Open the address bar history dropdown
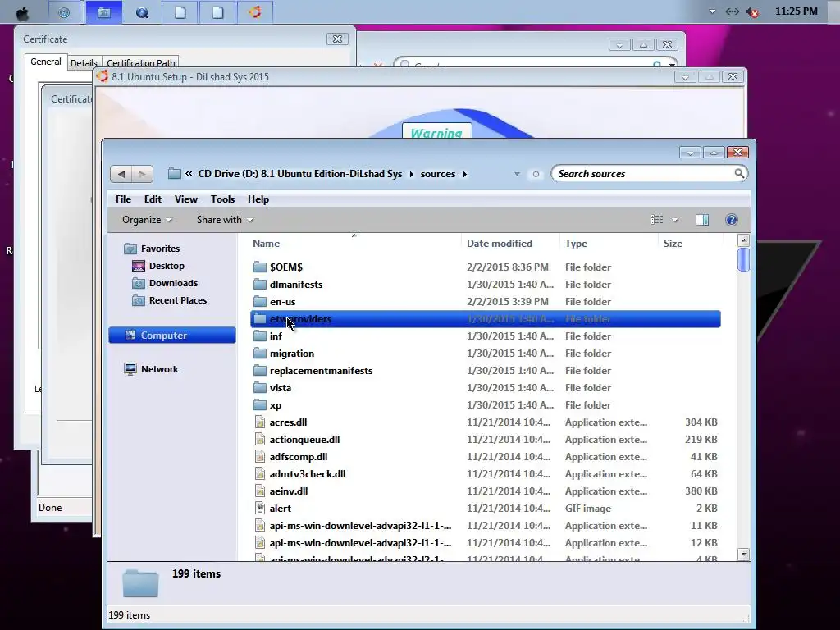 [517, 174]
